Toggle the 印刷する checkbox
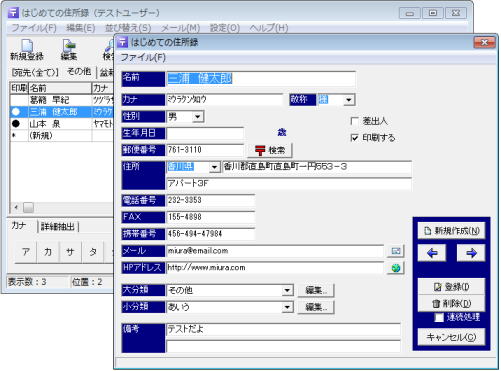501x371 pixels. tap(355, 137)
